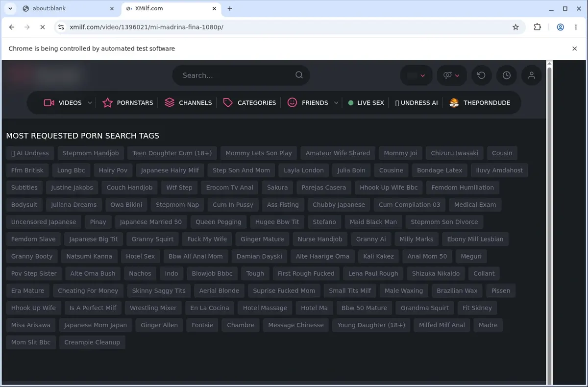Open the FRIENDS menu item
The height and width of the screenshot is (387, 588).
pyautogui.click(x=315, y=103)
